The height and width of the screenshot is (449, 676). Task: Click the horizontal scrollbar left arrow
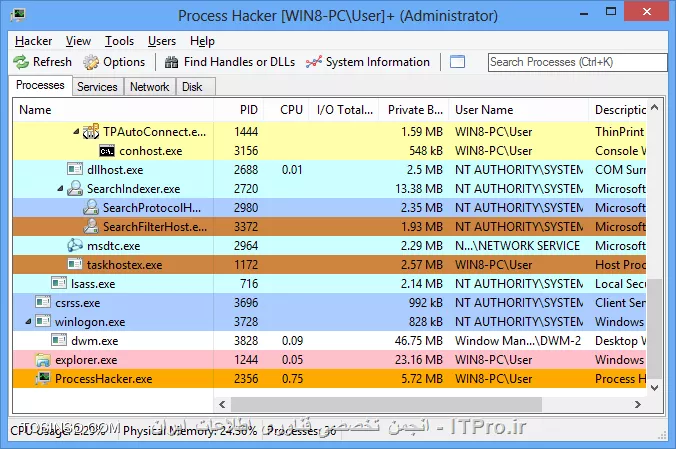(222, 404)
